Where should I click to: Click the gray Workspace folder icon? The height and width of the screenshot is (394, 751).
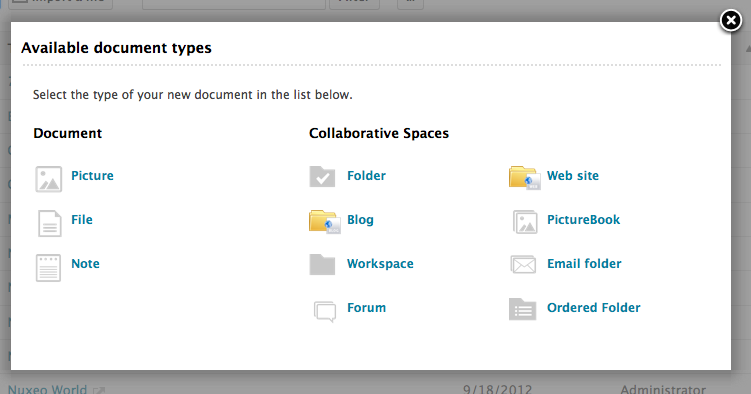[322, 264]
